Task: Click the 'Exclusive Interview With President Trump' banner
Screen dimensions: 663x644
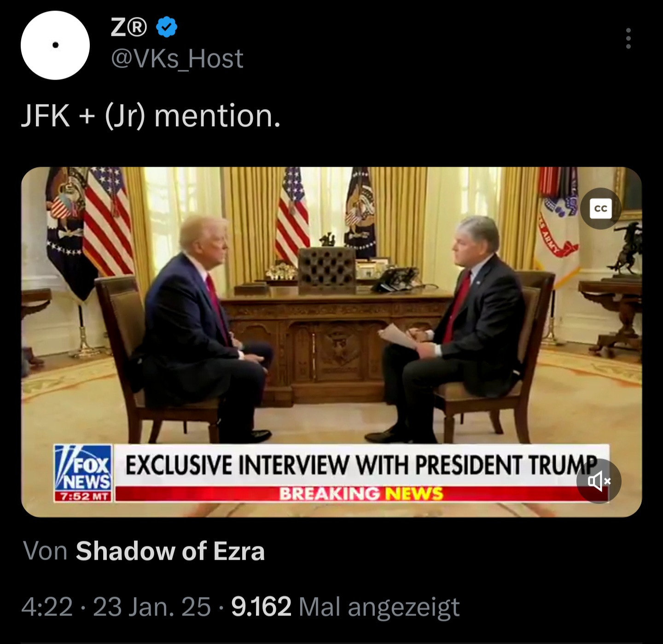Action: click(x=361, y=464)
